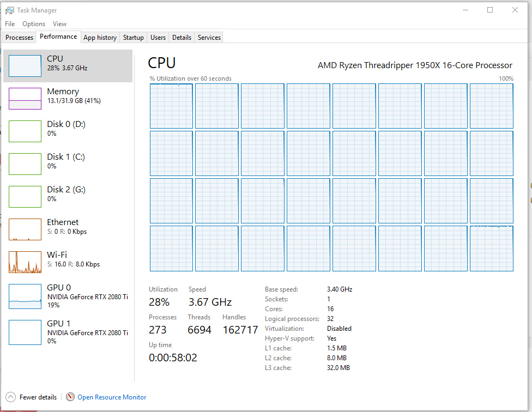Open the Services tab
This screenshot has height=412, width=532.
(209, 38)
